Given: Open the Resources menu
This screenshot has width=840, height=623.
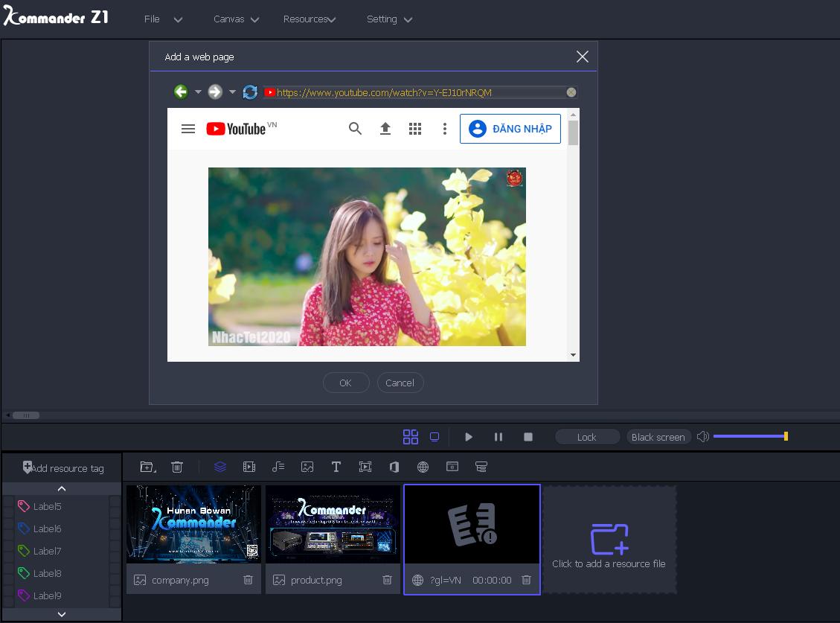Looking at the screenshot, I should (x=309, y=19).
